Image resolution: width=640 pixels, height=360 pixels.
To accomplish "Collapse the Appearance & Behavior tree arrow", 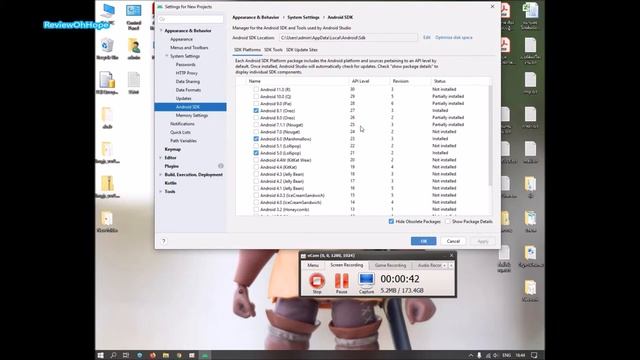I will (x=161, y=31).
